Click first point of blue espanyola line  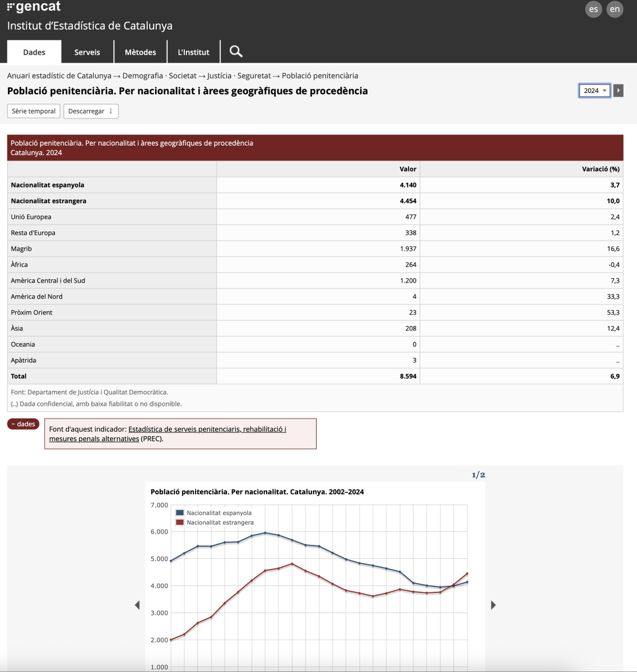[x=170, y=561]
